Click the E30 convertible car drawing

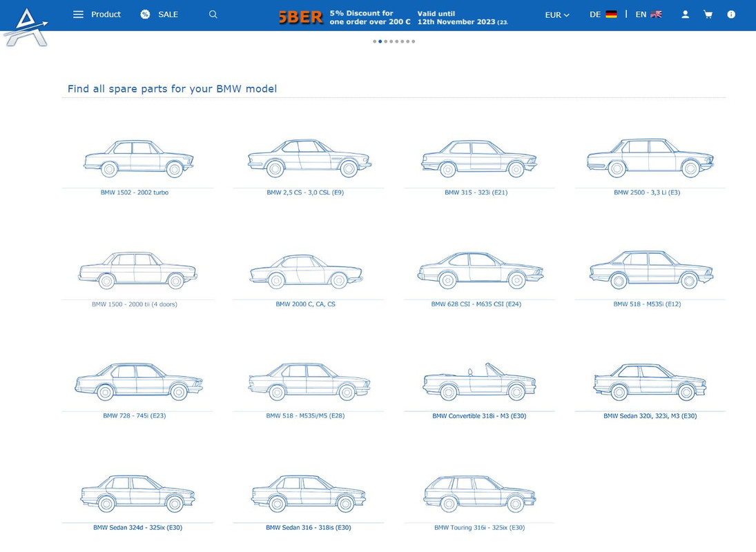click(479, 382)
